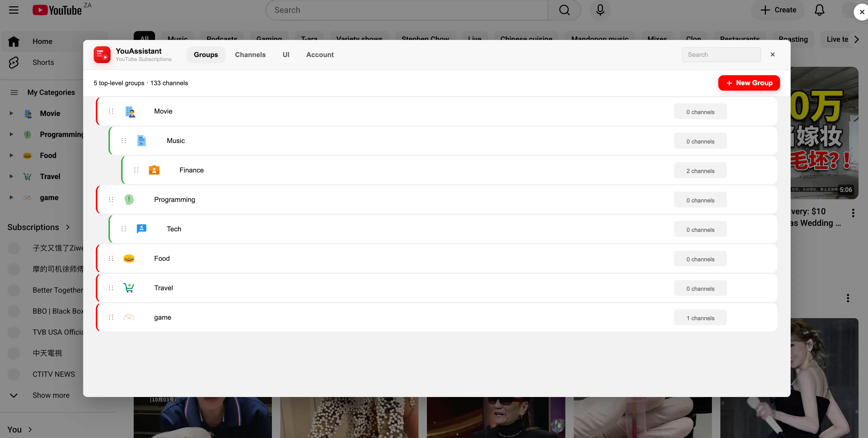This screenshot has width=868, height=438.
Task: Click the Programming group head icon
Action: click(129, 200)
